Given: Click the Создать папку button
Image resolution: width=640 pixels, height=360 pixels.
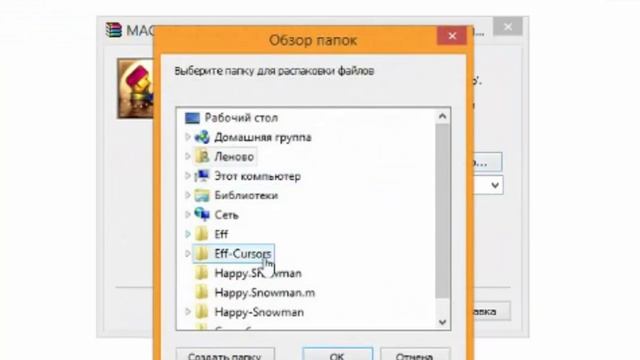Looking at the screenshot, I should [225, 354].
